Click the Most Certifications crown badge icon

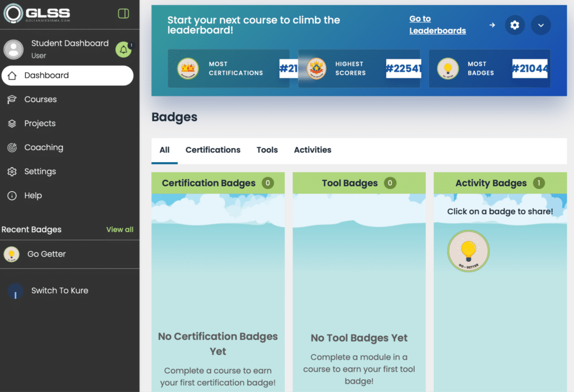point(188,68)
